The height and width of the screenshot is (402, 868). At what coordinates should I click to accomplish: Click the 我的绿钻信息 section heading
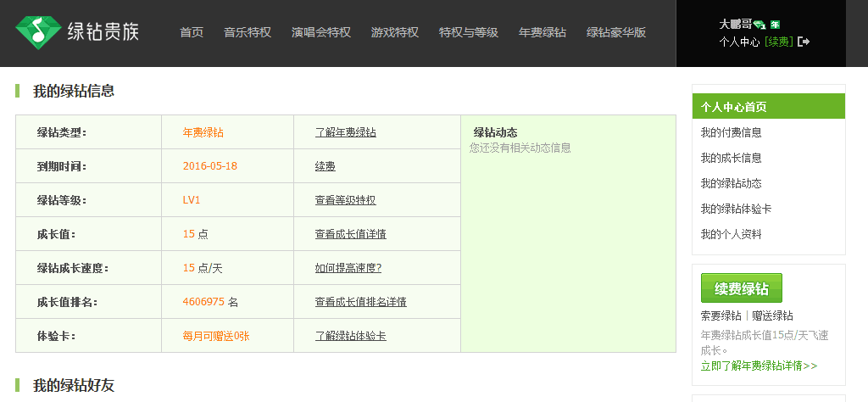point(74,91)
